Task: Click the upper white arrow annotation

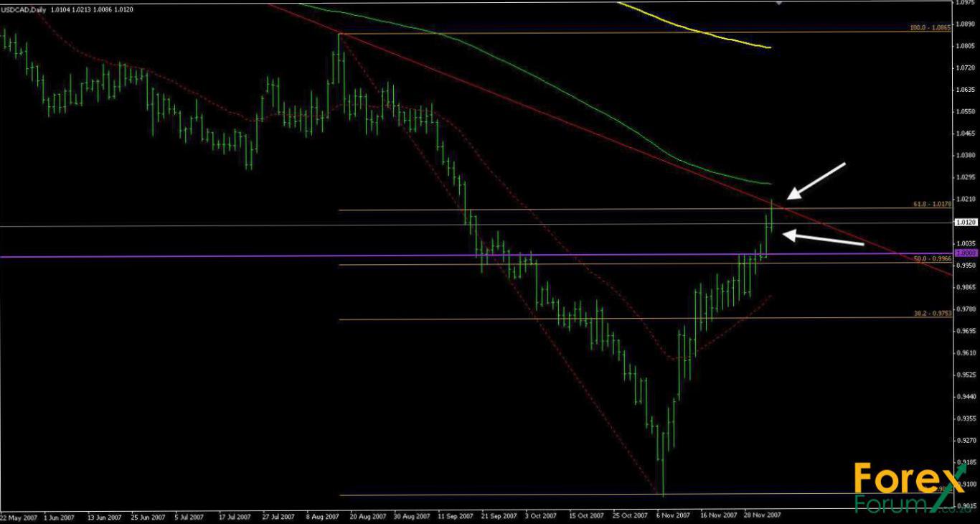Action: [x=817, y=180]
